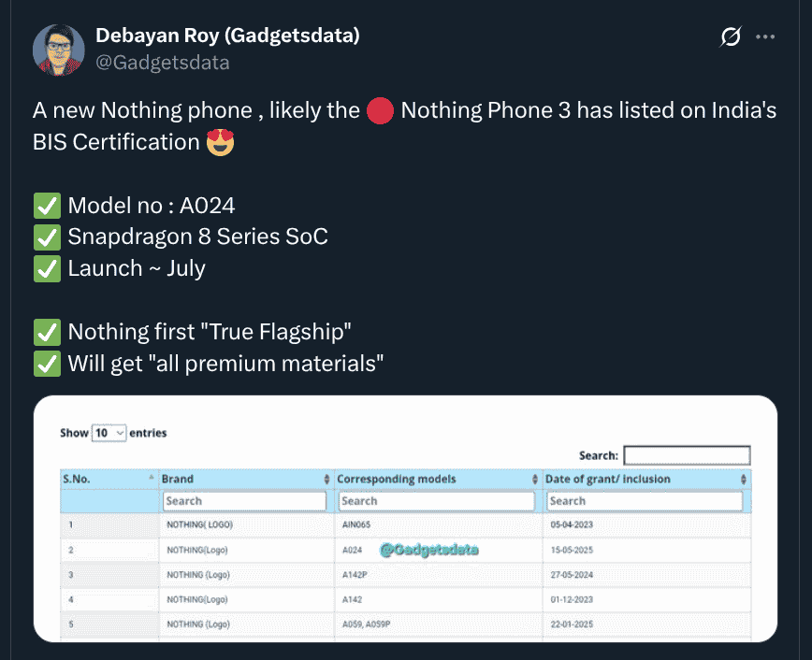The width and height of the screenshot is (812, 660).
Task: Click the heart-eyes emoji after BIS Certification
Action: [x=220, y=143]
